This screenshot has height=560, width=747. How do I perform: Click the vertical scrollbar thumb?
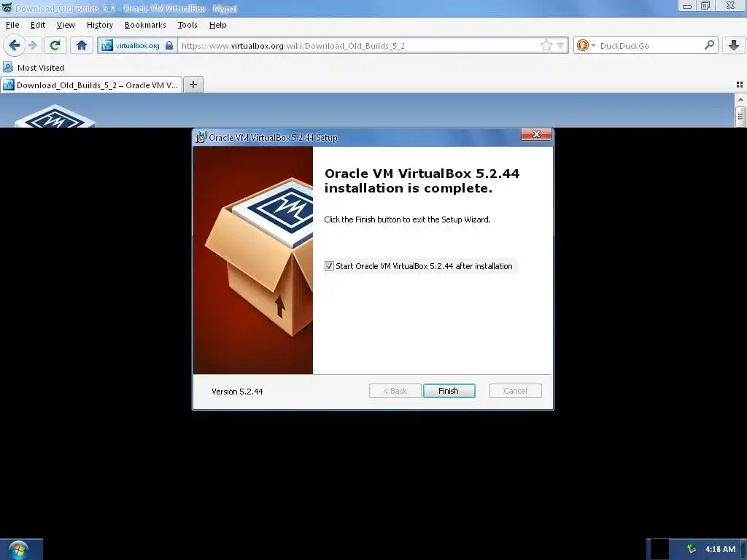(x=740, y=117)
